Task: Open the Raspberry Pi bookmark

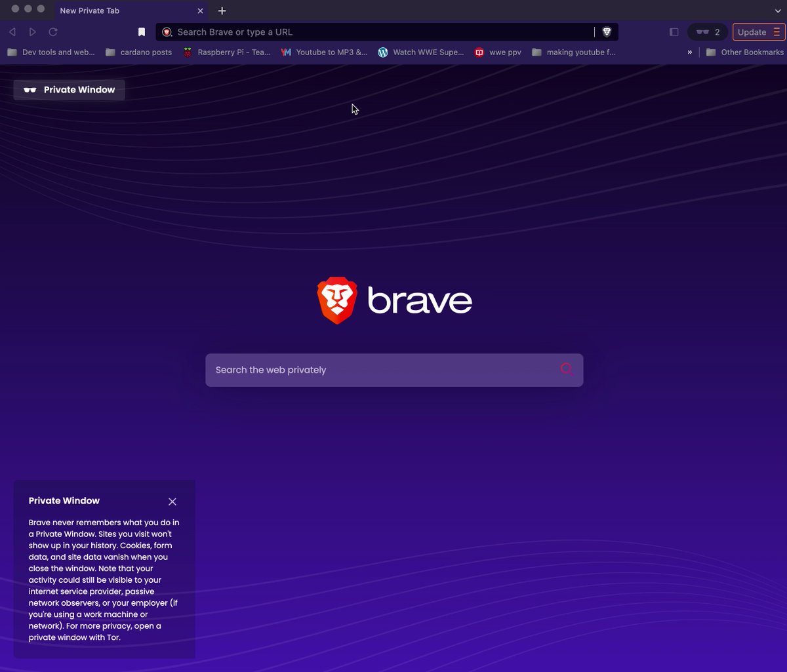Action: pyautogui.click(x=226, y=52)
